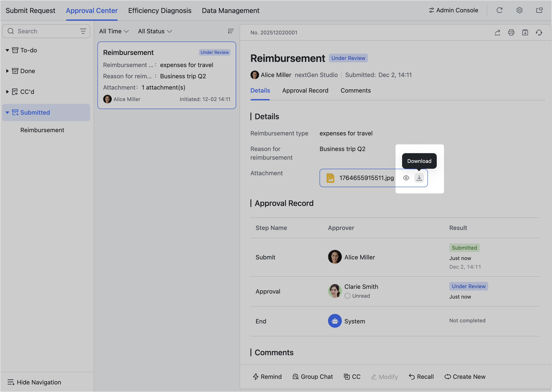Open the search filter options icon
552x392 pixels.
click(x=83, y=31)
